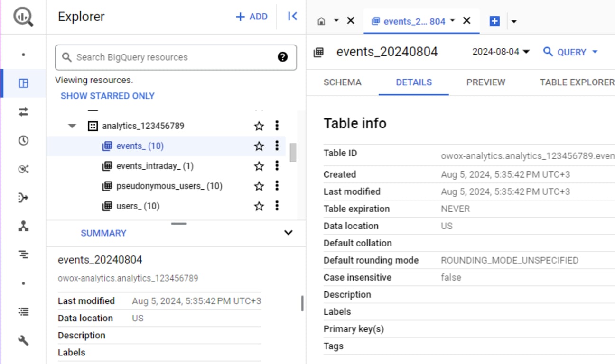Click the search help question mark icon
Screen dimensions: 615x364
coord(282,57)
